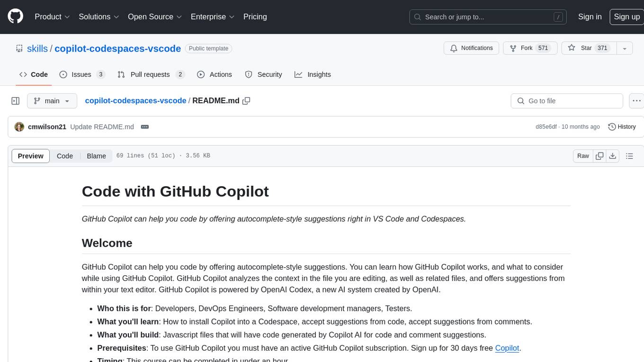Navigate to copilot-codespaces-vscode breadcrumb folder
The image size is (644, 362).
[135, 101]
